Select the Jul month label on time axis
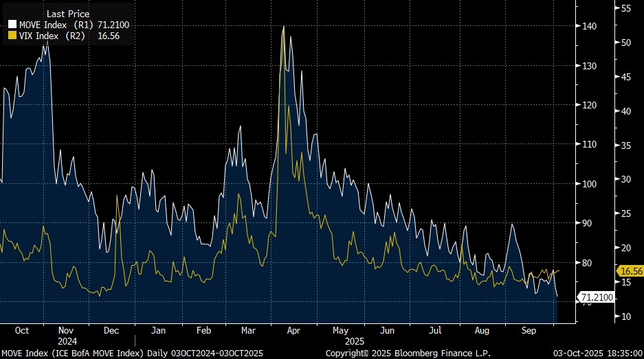Screen dimensions: 644x359 click(x=434, y=330)
